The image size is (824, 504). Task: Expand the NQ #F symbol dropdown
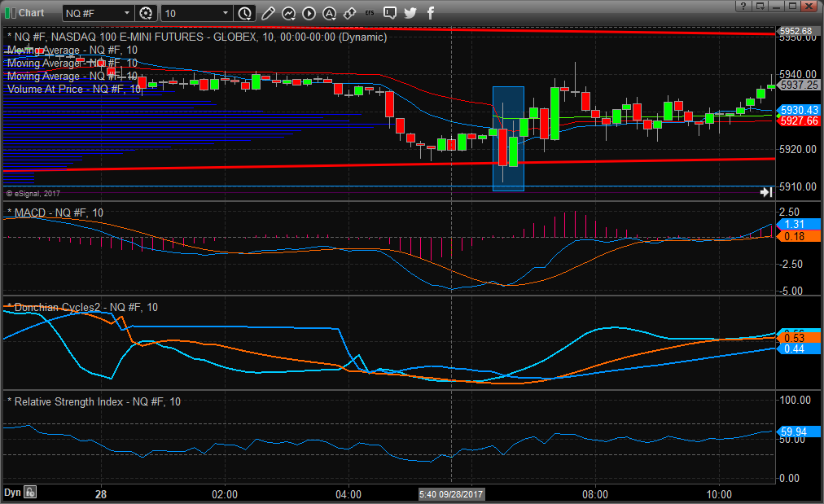point(127,13)
